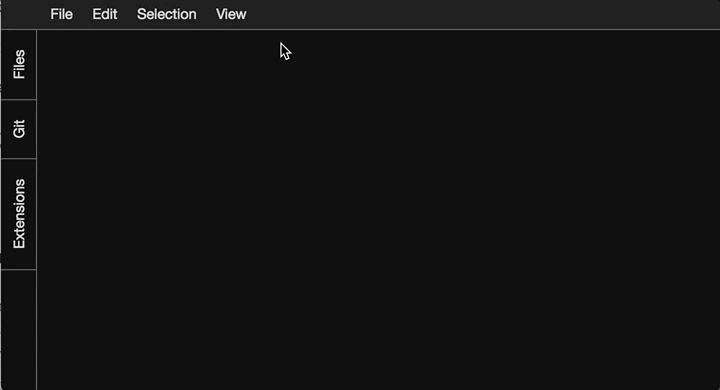Open the Edit menu
Viewport: 720px width, 390px height.
coord(105,14)
